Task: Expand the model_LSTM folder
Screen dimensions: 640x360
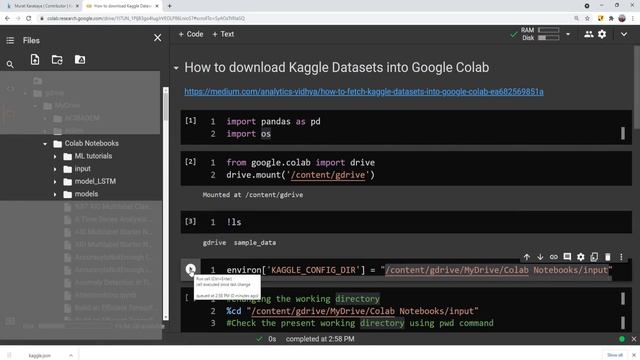Action: pos(55,182)
